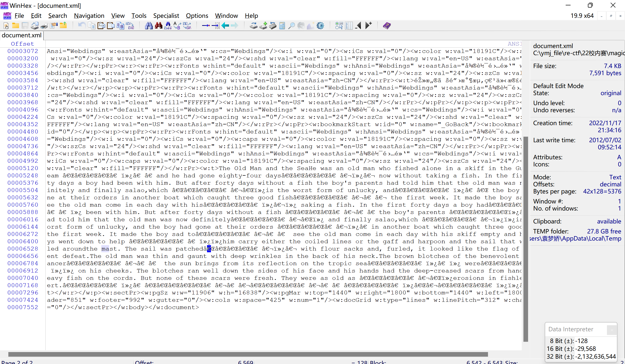Image resolution: width=625 pixels, height=364 pixels.
Task: Click the Open RAM chip icon
Action: (x=272, y=26)
